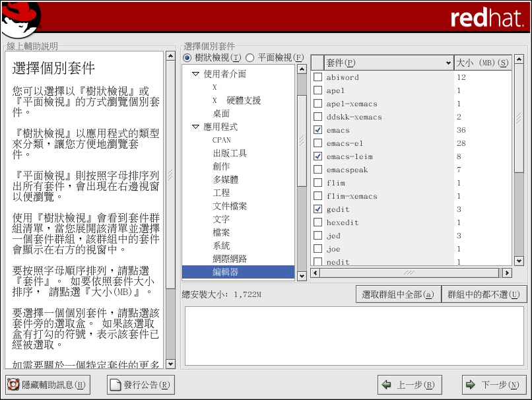Collapse the 應用程式 tree group
Image resolution: width=532 pixels, height=400 pixels.
195,127
